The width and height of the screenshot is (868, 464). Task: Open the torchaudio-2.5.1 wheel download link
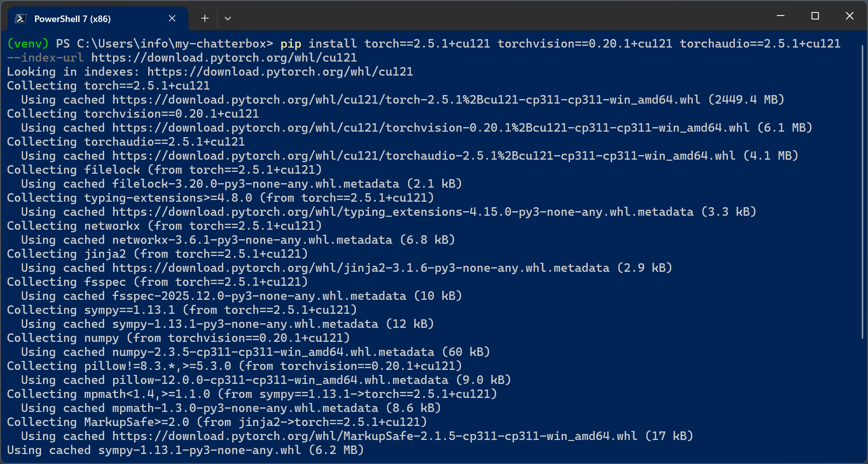click(423, 156)
